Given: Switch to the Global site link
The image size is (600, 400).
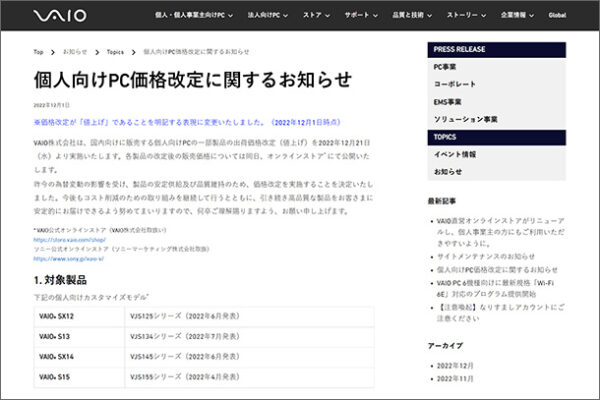Looking at the screenshot, I should [x=557, y=15].
